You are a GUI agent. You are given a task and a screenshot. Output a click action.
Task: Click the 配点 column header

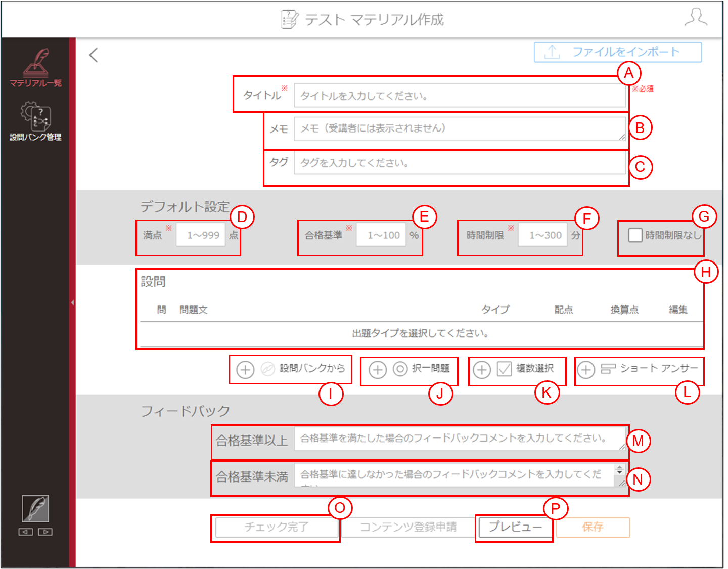click(564, 310)
